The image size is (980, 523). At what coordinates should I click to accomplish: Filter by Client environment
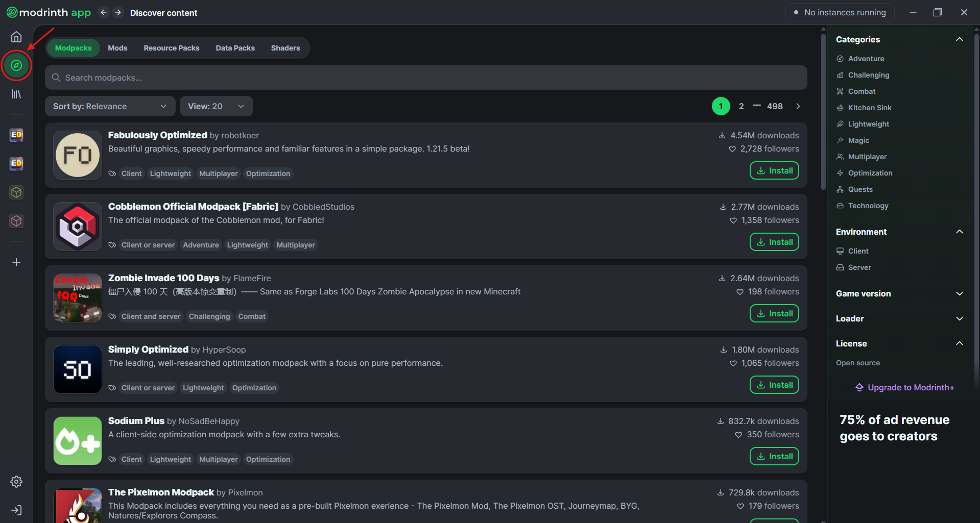pos(852,251)
